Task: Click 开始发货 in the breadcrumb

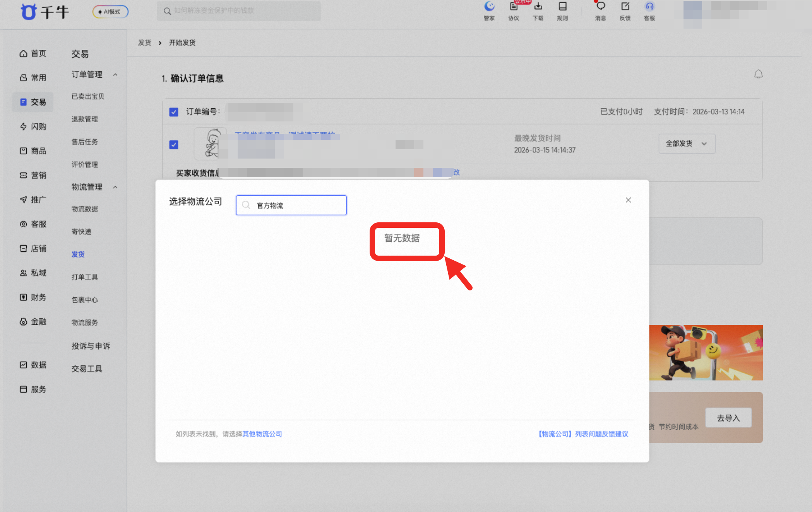Action: 182,43
